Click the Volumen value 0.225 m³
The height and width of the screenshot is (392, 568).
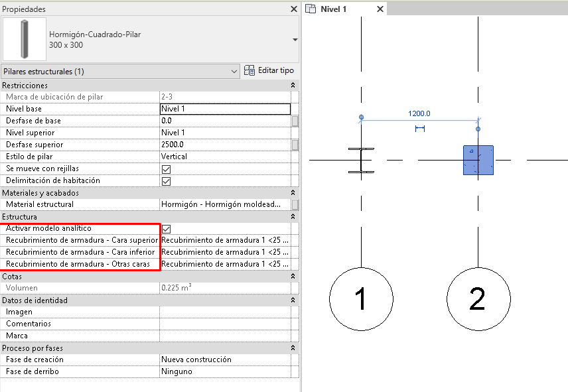point(177,288)
